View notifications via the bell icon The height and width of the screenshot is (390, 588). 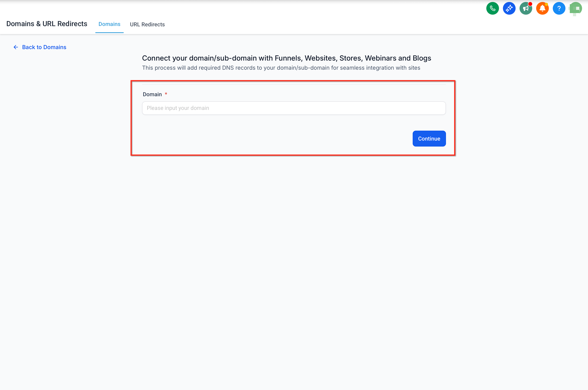click(x=542, y=8)
